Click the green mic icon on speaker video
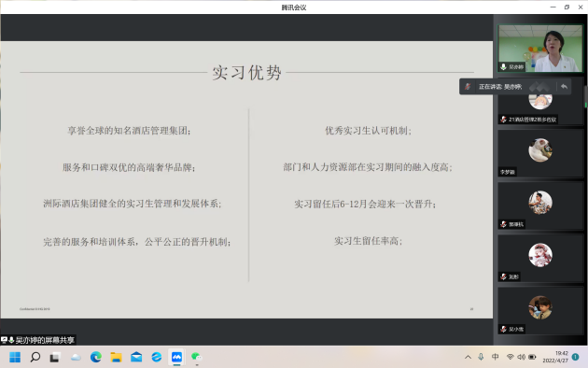Screen dimensions: 588x368 503,66
